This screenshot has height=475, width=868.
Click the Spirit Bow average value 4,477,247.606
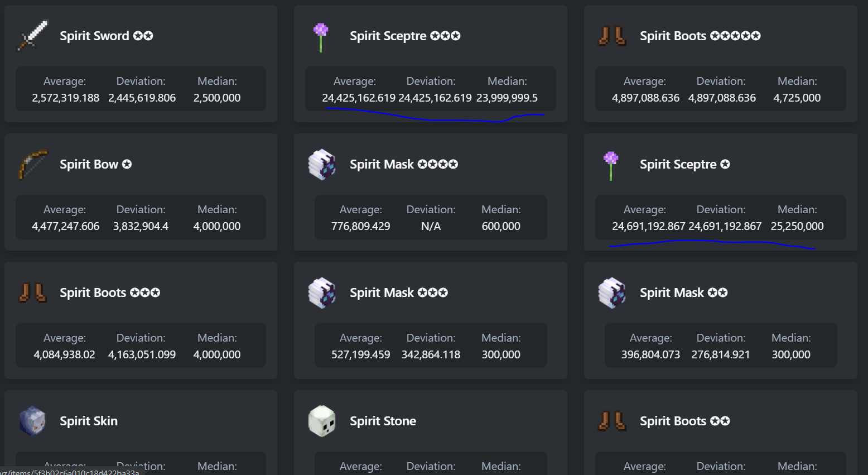66,226
